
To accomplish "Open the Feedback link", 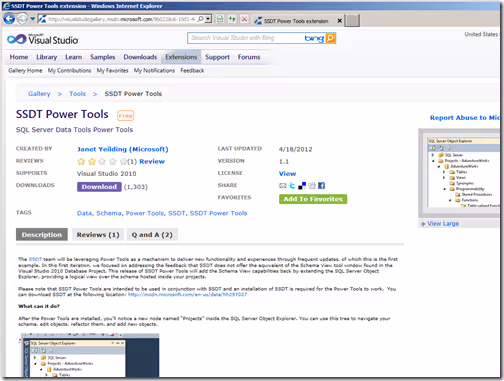I will tap(192, 70).
